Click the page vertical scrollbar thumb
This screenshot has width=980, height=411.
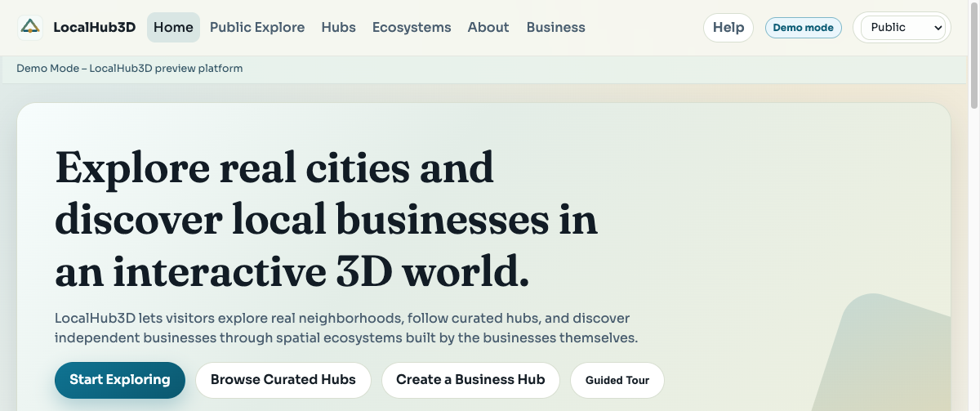[973, 56]
